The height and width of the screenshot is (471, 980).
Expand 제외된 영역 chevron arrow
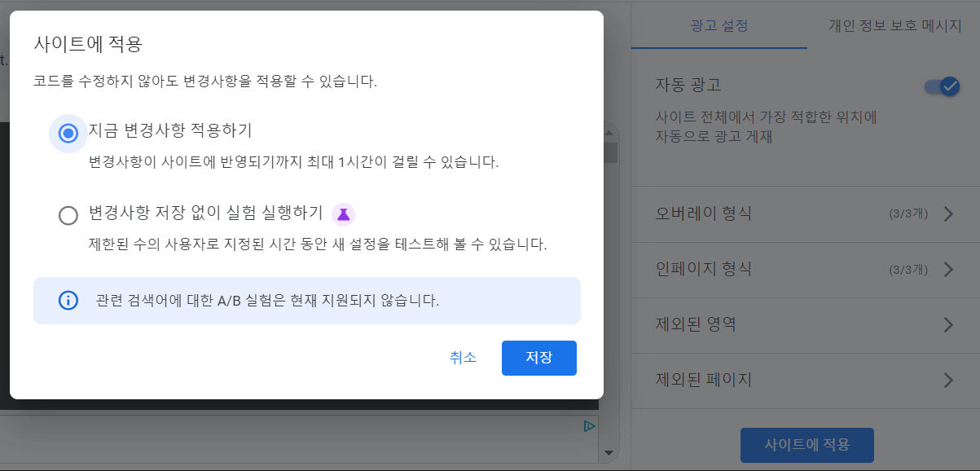947,324
